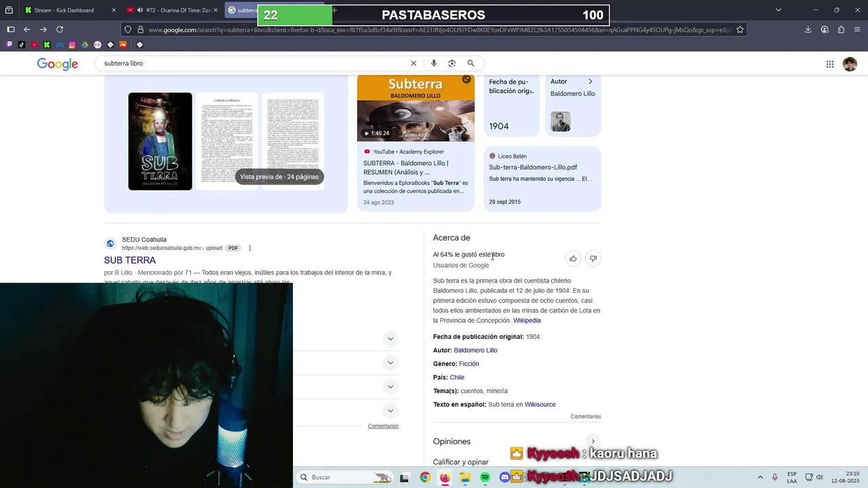868x488 pixels.
Task: Open Sub Terra book cover thumbnail
Action: point(160,141)
